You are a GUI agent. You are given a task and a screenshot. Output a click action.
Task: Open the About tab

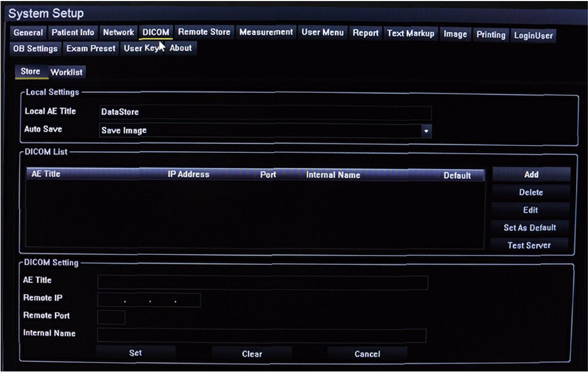(181, 48)
